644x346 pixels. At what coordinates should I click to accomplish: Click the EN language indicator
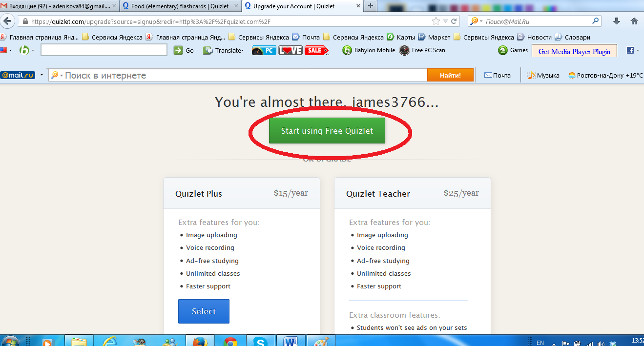click(540, 343)
